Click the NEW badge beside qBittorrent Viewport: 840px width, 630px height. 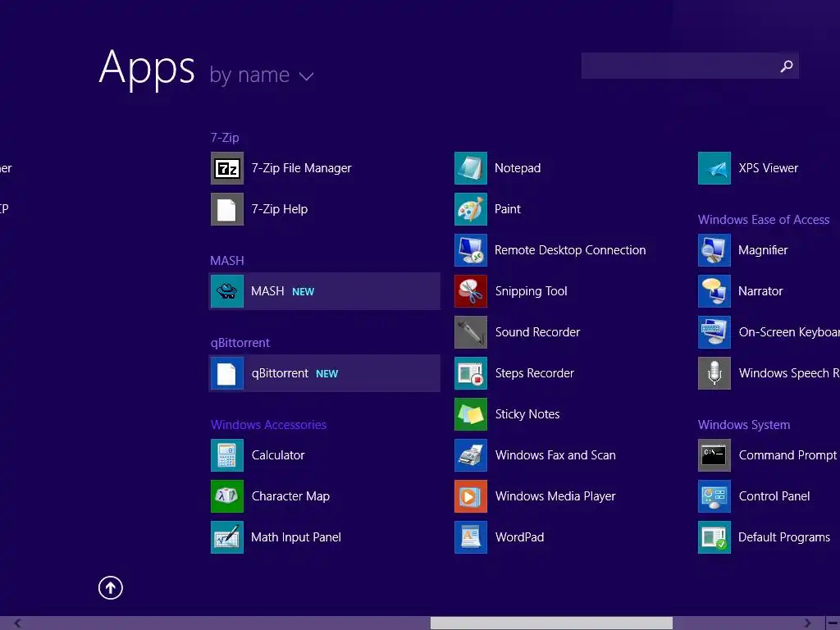pyautogui.click(x=326, y=374)
